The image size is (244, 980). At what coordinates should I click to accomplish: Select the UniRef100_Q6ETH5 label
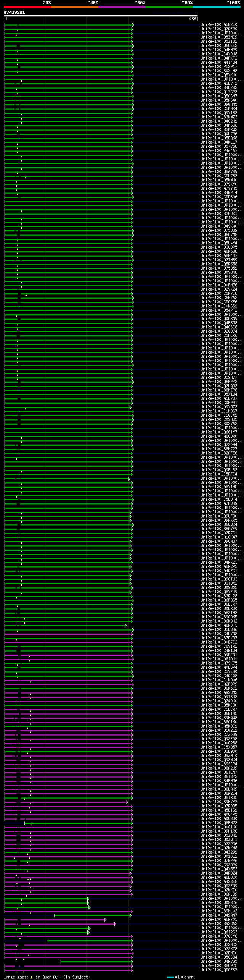219,714
